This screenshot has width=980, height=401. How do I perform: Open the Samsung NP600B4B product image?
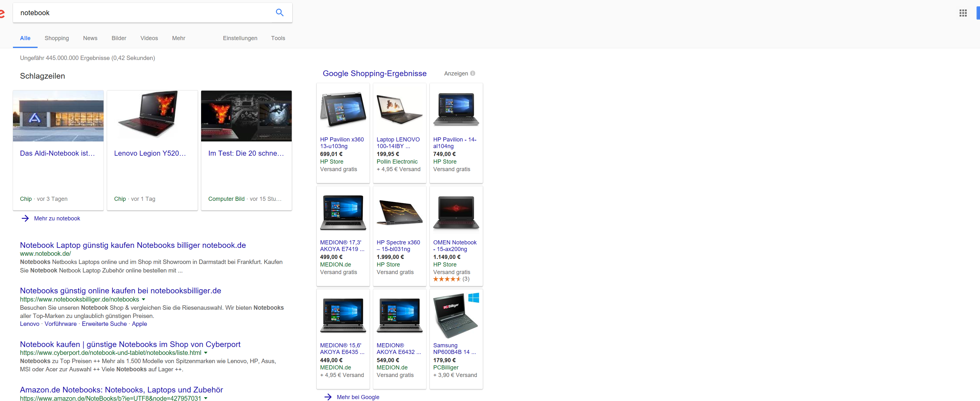(456, 315)
